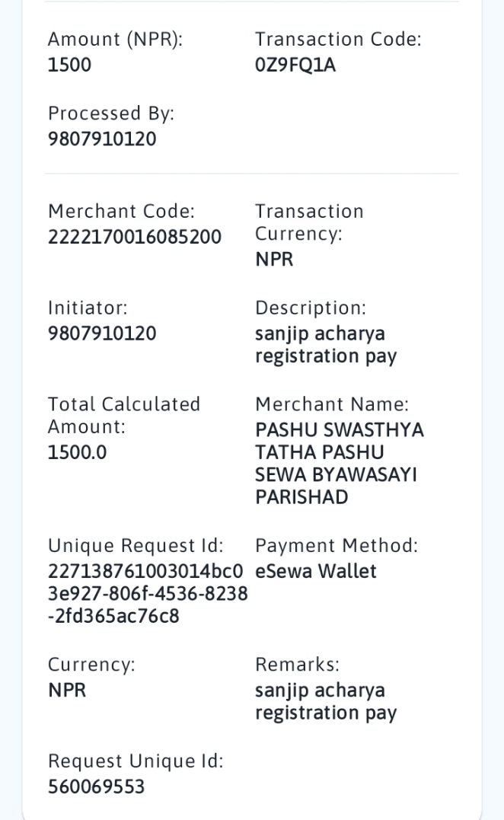Viewport: 504px width, 820px height.
Task: Click the Amount value 1500
Action: click(x=69, y=65)
